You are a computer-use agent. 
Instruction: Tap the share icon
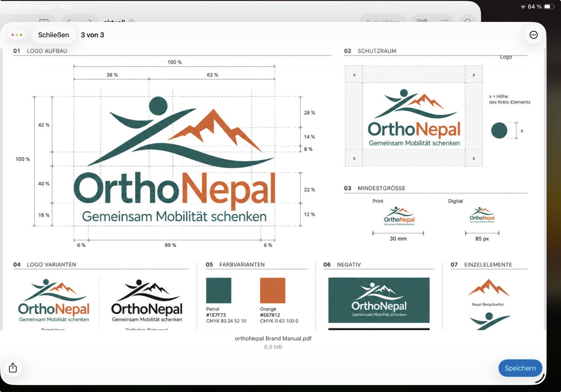[13, 368]
